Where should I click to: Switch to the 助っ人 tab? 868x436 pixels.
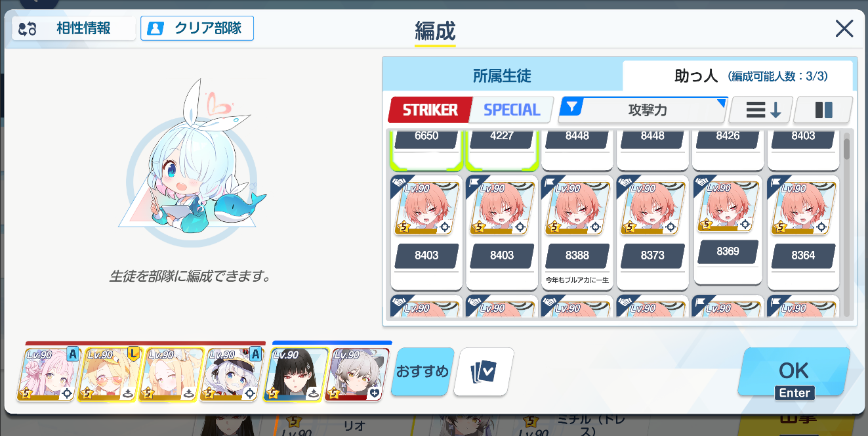point(737,76)
